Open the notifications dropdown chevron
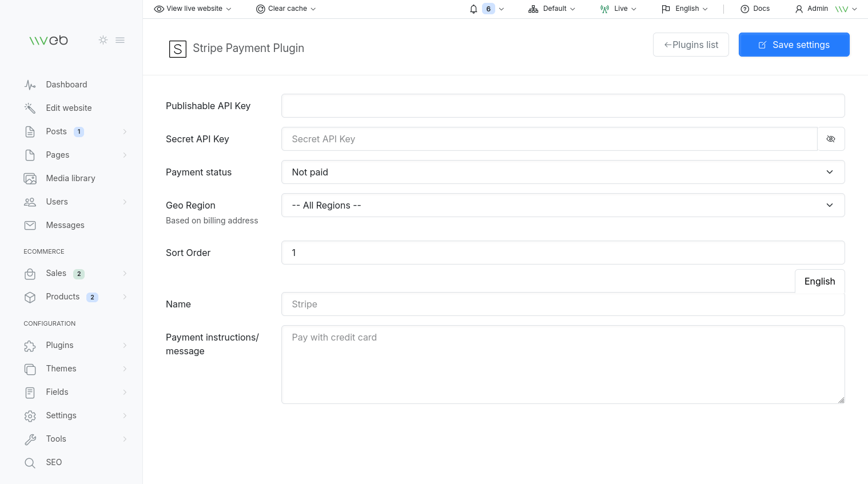Viewport: 868px width, 484px height. pos(501,9)
